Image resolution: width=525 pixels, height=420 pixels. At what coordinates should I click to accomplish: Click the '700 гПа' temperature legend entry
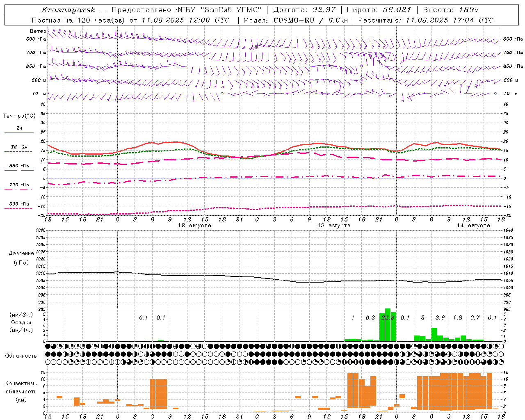point(19,185)
